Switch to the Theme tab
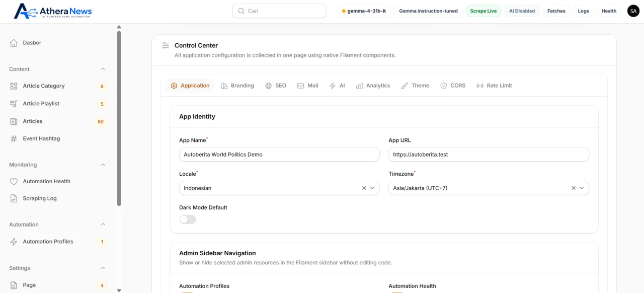 pos(415,86)
